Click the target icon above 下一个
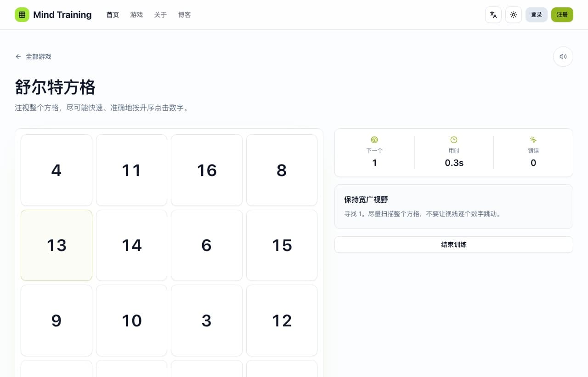The width and height of the screenshot is (588, 377). click(374, 140)
